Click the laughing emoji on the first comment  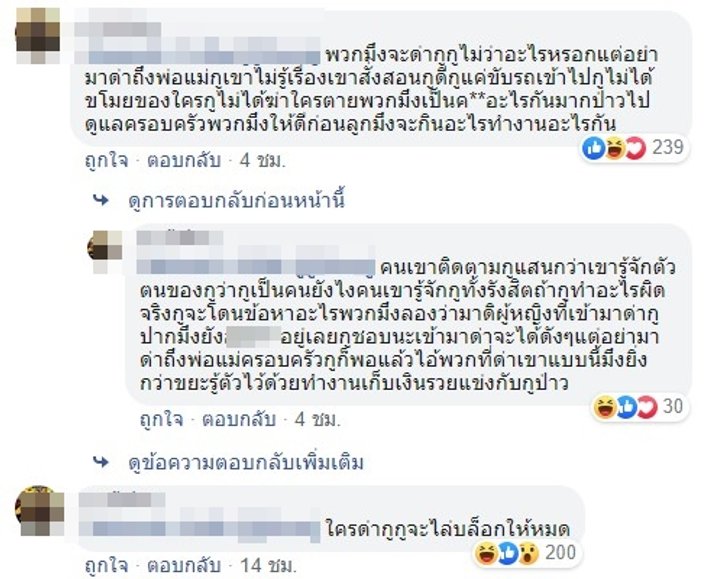click(614, 149)
